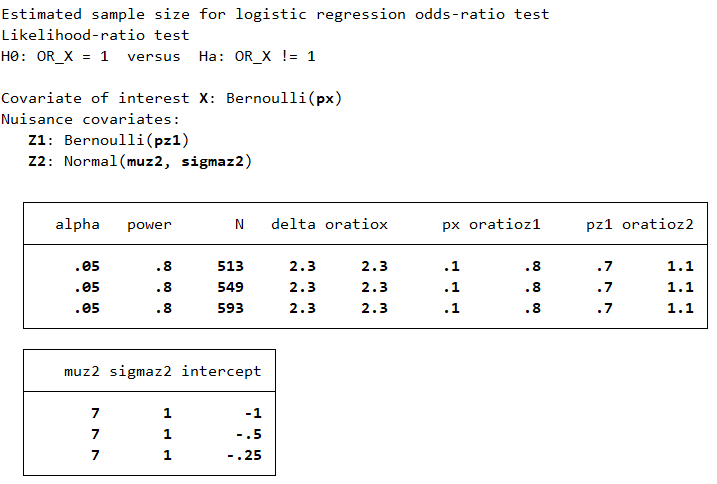Click the N value 593
This screenshot has width=717, height=484.
230,308
